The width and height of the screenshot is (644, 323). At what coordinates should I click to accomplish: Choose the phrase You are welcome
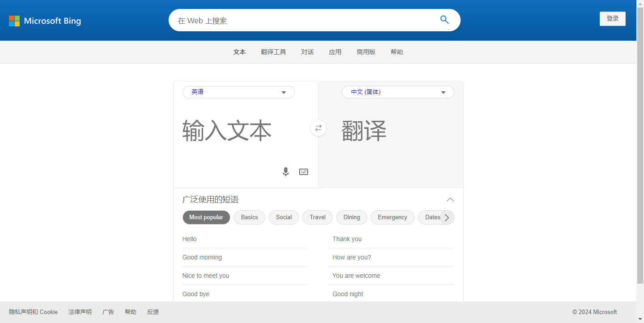pos(391,276)
